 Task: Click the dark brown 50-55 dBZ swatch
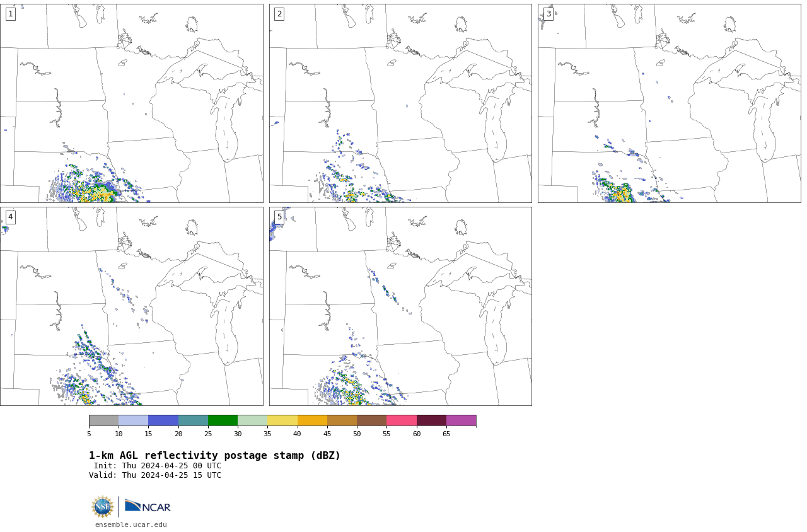pyautogui.click(x=372, y=420)
